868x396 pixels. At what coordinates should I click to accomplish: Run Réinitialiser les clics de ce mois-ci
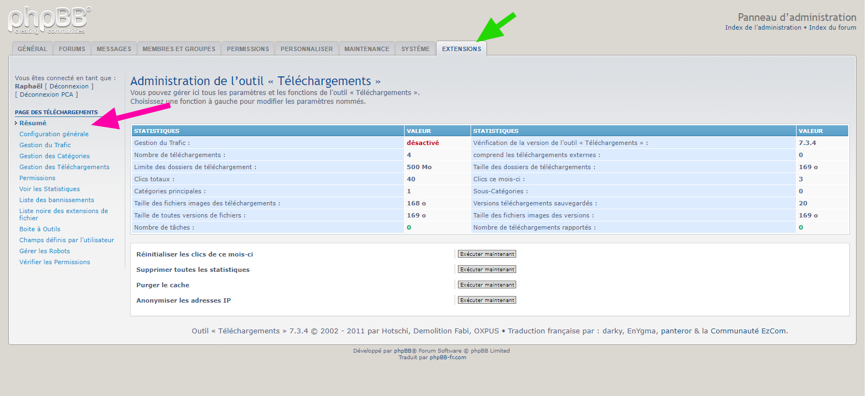pyautogui.click(x=487, y=254)
